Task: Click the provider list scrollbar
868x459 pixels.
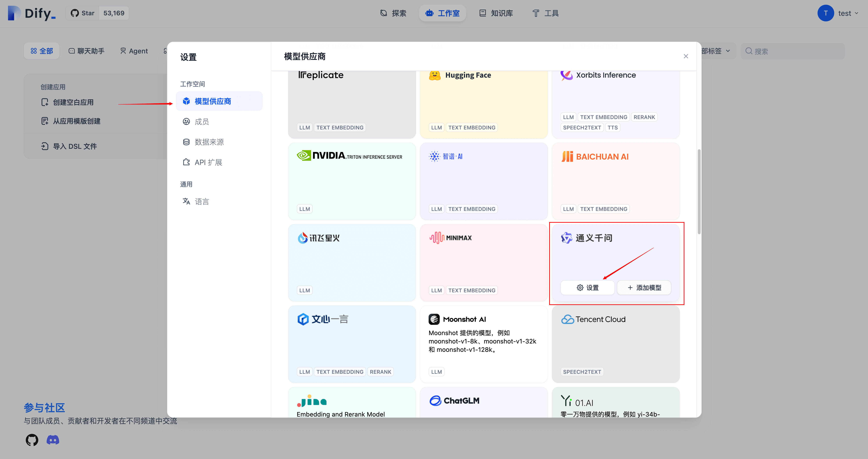Action: [x=699, y=192]
